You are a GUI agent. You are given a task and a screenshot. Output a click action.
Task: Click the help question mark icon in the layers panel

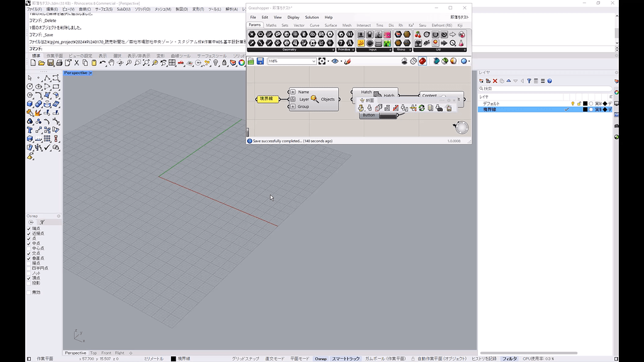pyautogui.click(x=549, y=81)
